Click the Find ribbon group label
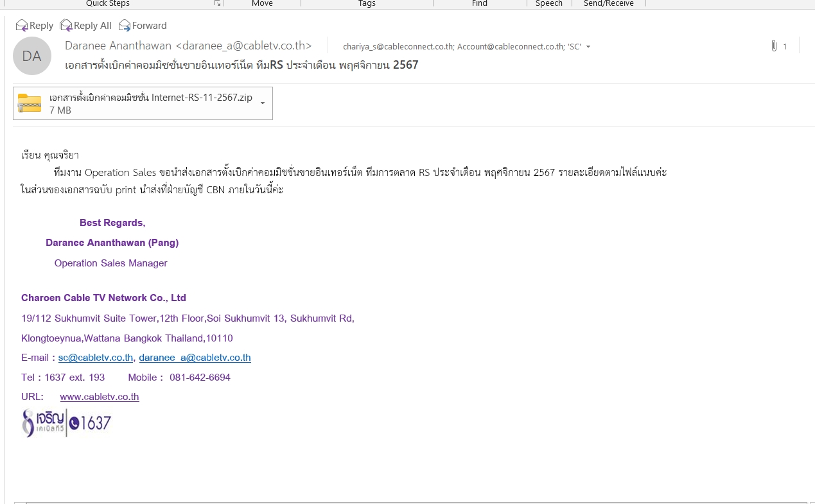Screen dimensions: 815x504 point(479,4)
